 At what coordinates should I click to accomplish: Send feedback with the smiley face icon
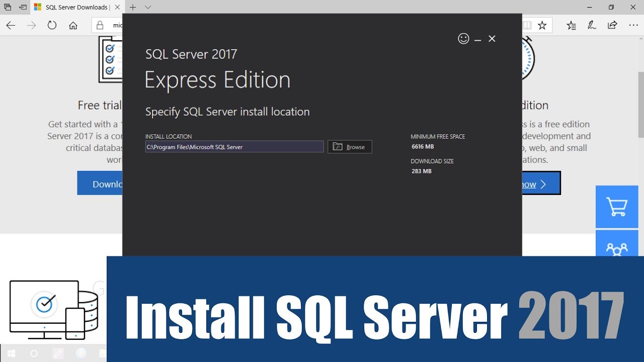(x=463, y=39)
